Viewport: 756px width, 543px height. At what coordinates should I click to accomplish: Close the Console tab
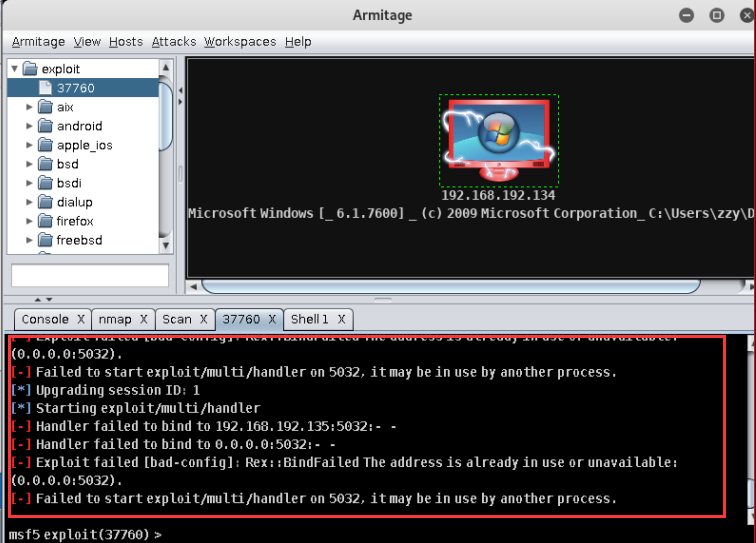[81, 319]
